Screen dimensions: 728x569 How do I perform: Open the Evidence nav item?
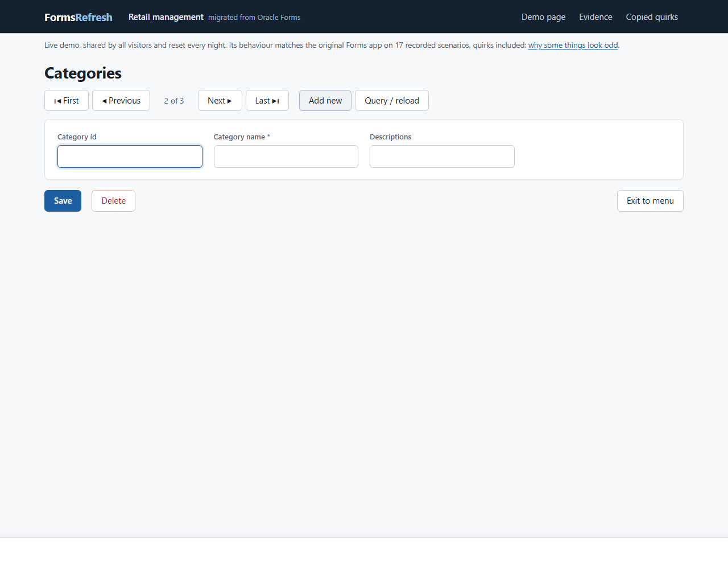(x=595, y=17)
